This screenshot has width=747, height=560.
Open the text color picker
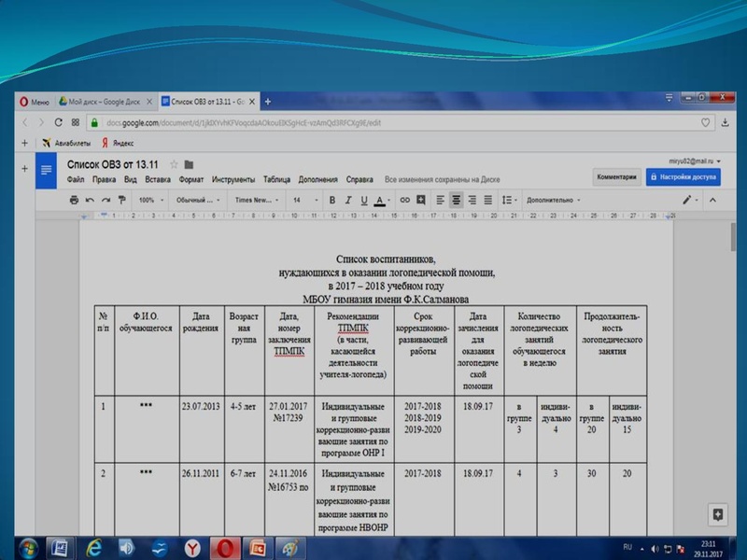(x=382, y=200)
